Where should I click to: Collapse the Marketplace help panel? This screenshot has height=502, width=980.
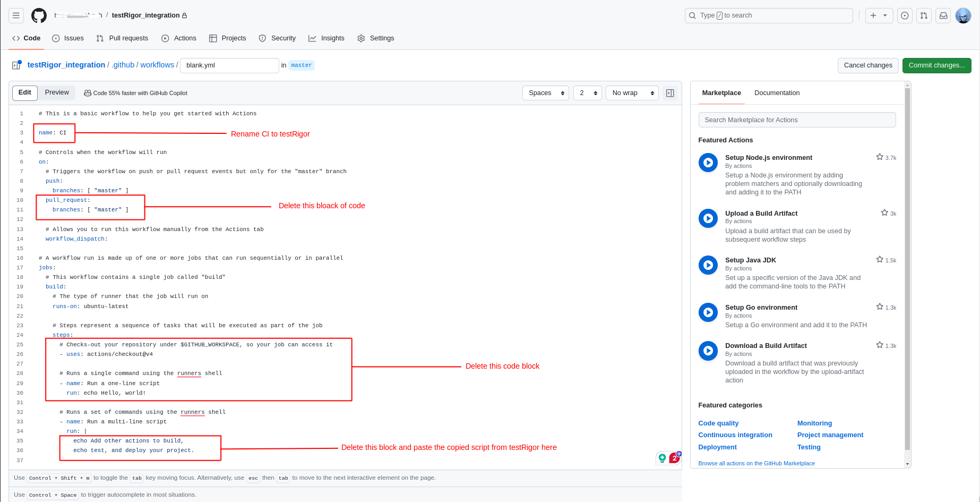click(670, 93)
